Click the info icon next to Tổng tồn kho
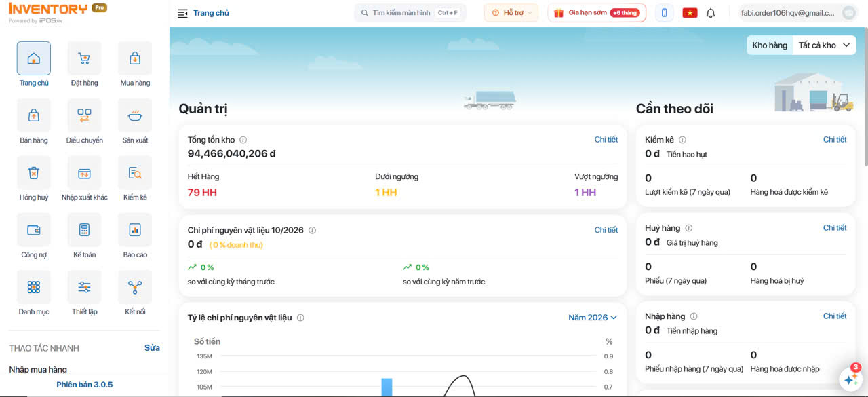868x397 pixels. pos(243,140)
